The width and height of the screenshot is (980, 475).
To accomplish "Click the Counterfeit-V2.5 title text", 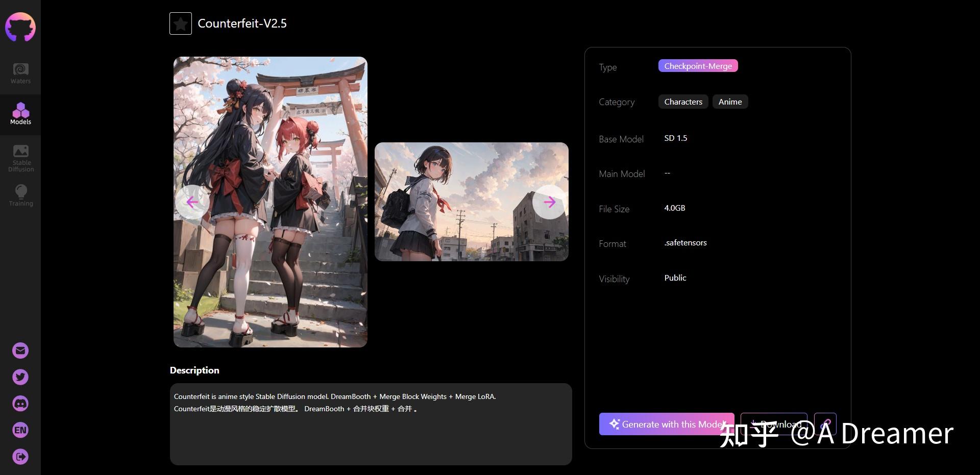I will click(242, 23).
